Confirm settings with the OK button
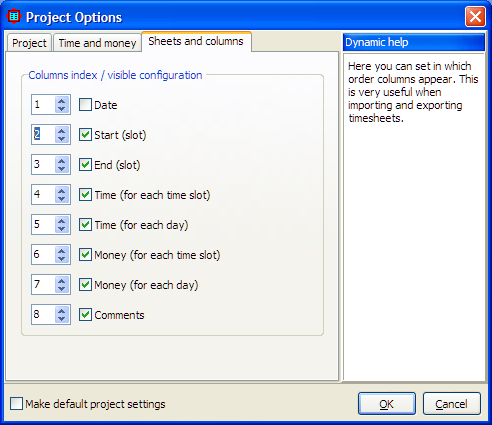 pos(387,404)
